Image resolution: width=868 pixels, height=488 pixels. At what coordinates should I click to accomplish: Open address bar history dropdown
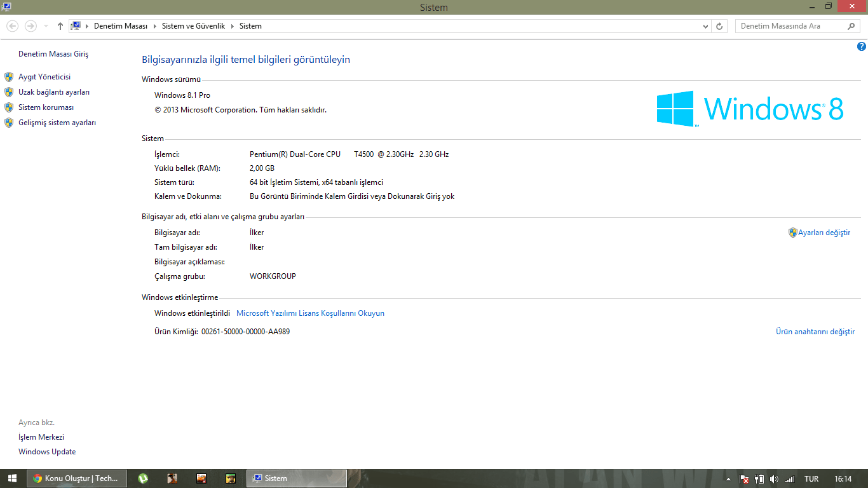tap(705, 26)
